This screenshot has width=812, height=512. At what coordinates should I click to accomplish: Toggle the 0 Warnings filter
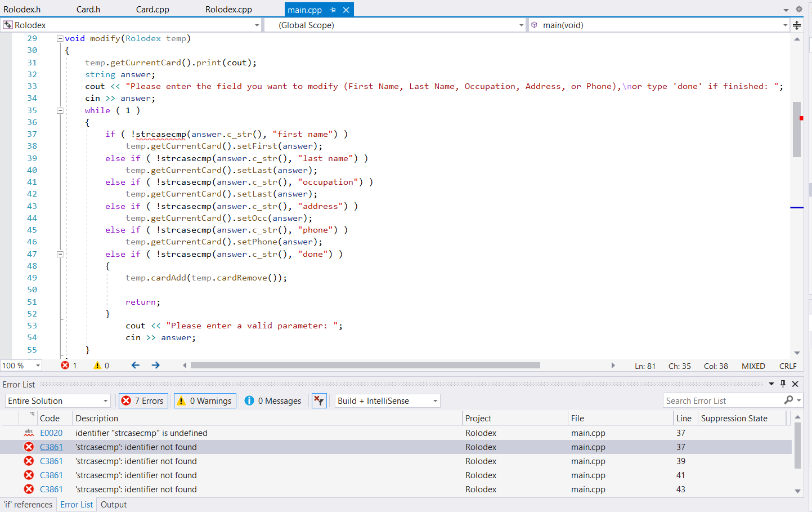(x=205, y=400)
